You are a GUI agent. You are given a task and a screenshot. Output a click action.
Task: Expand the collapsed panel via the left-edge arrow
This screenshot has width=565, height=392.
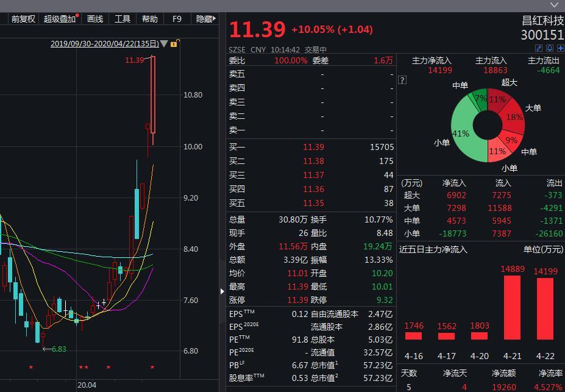click(222, 291)
